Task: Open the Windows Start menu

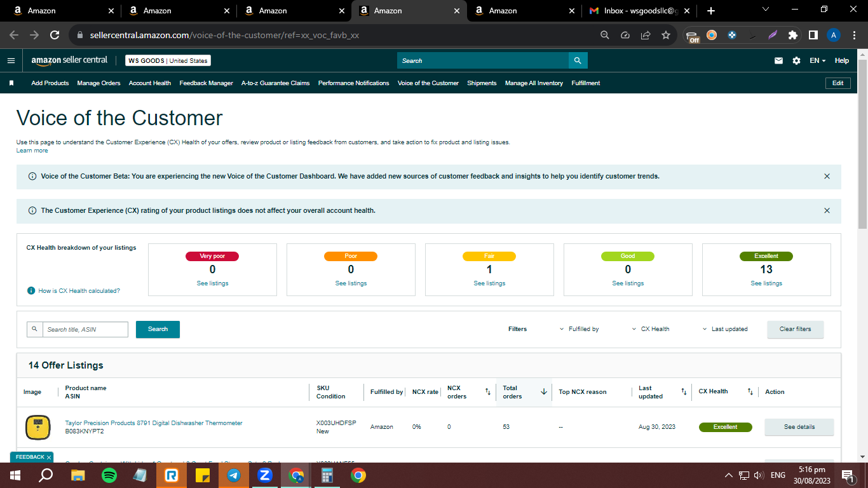Action: point(15,475)
